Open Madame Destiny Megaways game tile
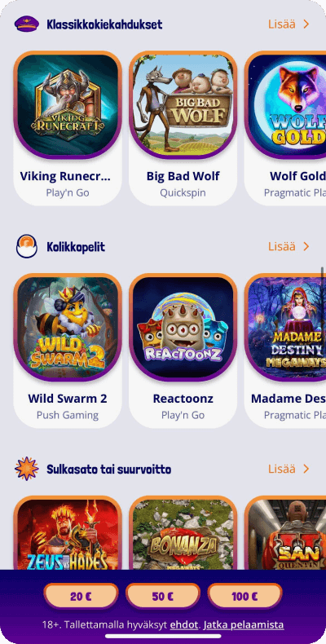Screen dimensions: 326x644 [x=285, y=328]
